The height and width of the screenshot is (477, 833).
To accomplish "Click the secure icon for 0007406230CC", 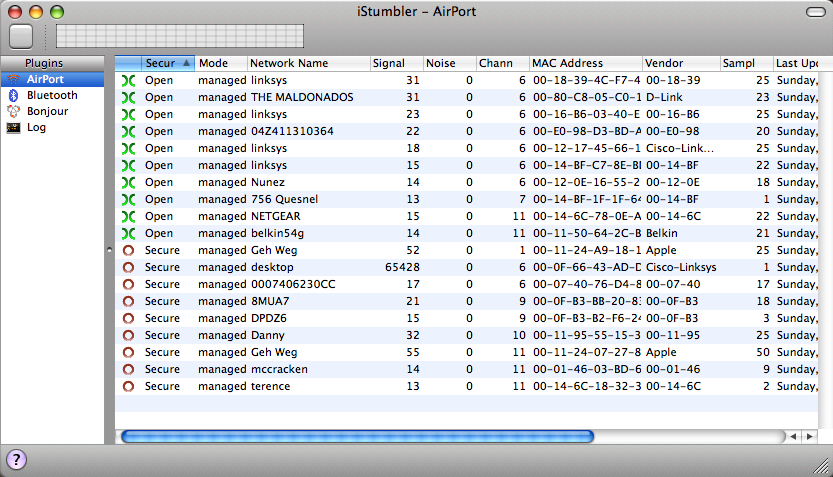I will pos(128,284).
